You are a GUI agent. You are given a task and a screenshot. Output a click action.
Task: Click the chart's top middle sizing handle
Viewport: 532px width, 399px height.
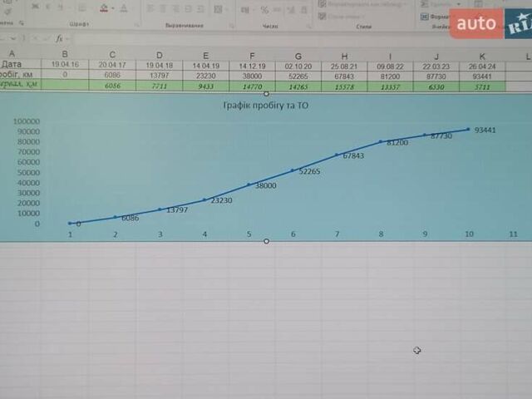(266, 93)
